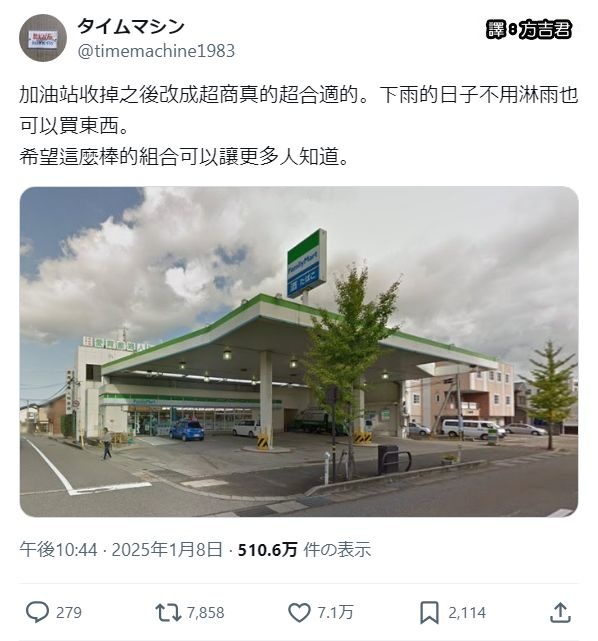Bookmark this tweet
Screen dimensions: 598x641
(429, 612)
